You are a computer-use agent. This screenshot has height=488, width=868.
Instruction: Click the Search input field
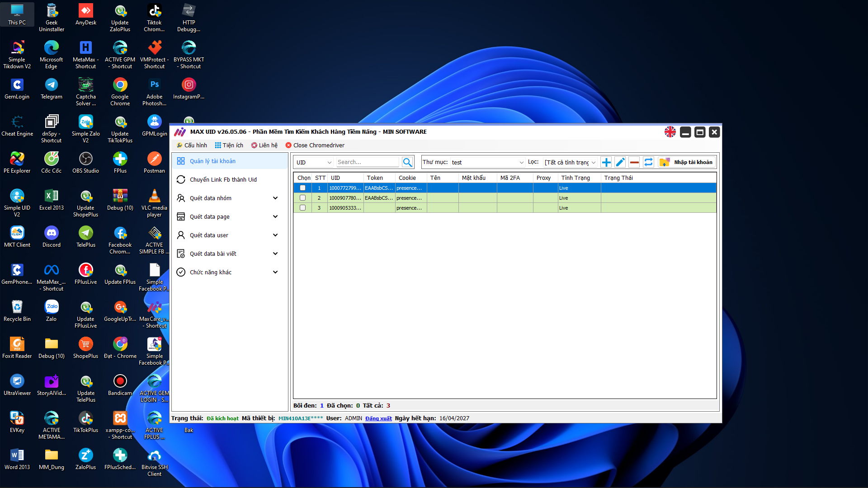click(368, 162)
